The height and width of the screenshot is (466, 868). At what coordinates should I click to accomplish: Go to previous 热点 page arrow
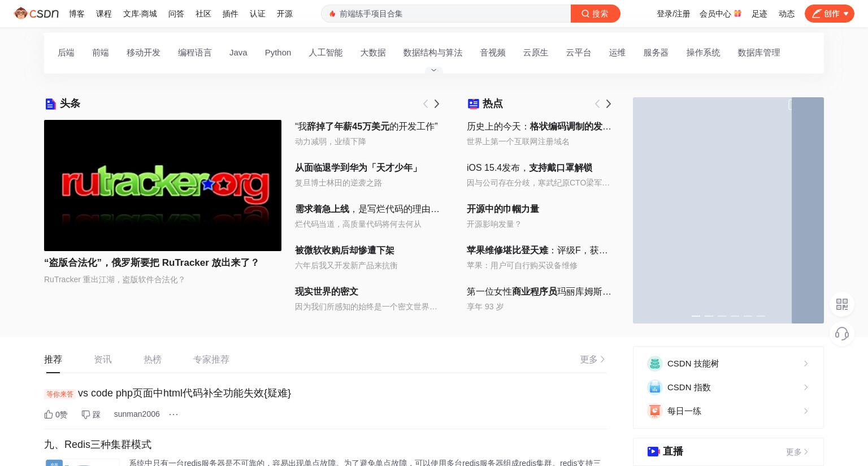click(x=597, y=103)
